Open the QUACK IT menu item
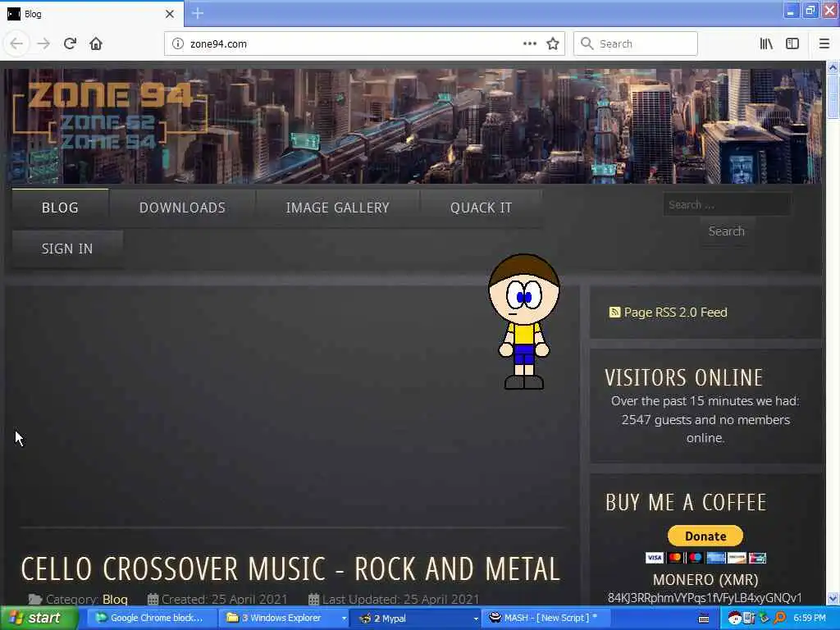This screenshot has width=840, height=630. tap(481, 208)
